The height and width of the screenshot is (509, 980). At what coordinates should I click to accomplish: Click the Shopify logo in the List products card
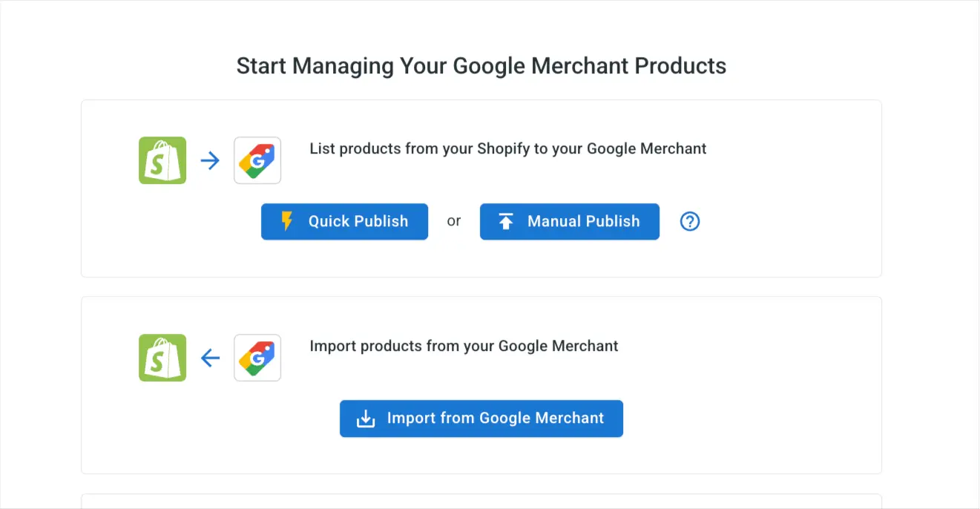click(x=162, y=160)
